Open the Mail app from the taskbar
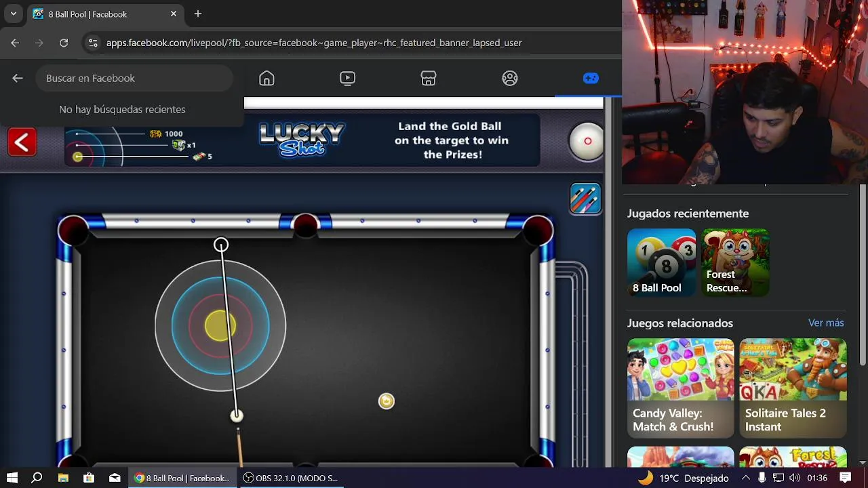The width and height of the screenshot is (868, 488). coord(115,478)
